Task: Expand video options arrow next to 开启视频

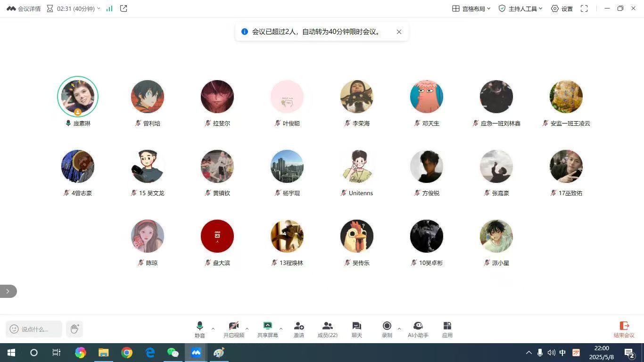Action: 247,329
